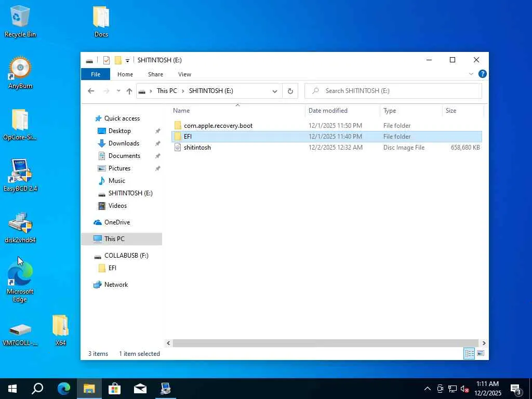The image size is (532, 399).
Task: Switch to the Home ribbon tab
Action: tap(125, 74)
